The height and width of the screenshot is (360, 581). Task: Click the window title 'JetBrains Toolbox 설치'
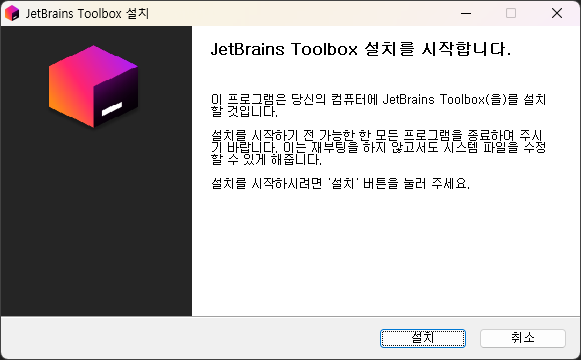(x=87, y=14)
